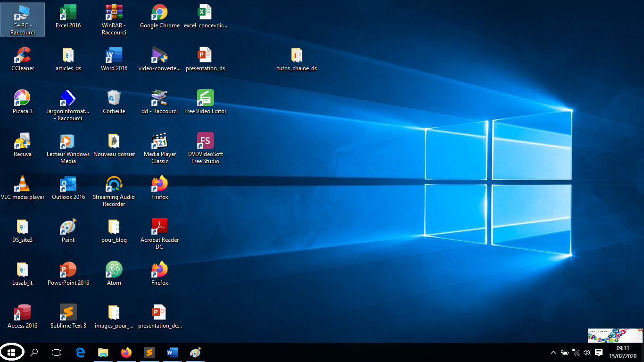Select the Media Player Classic shortcut
Image resolution: width=644 pixels, height=362 pixels.
tap(160, 148)
